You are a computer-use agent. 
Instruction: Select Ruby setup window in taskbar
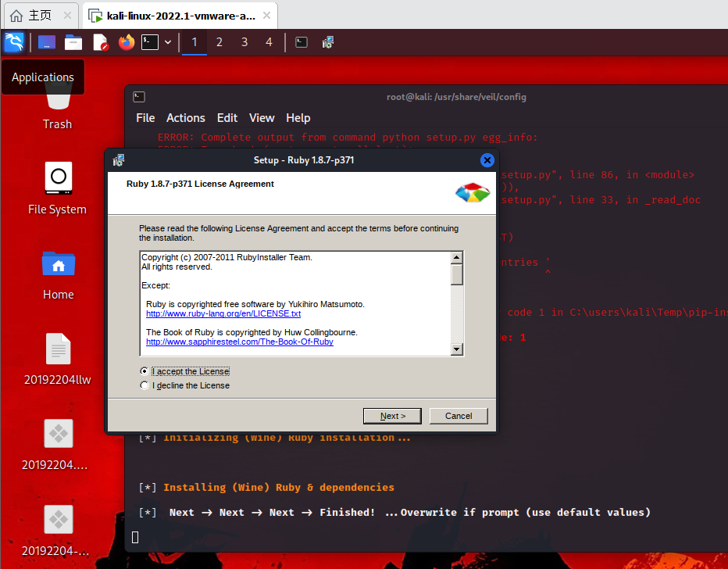click(328, 42)
